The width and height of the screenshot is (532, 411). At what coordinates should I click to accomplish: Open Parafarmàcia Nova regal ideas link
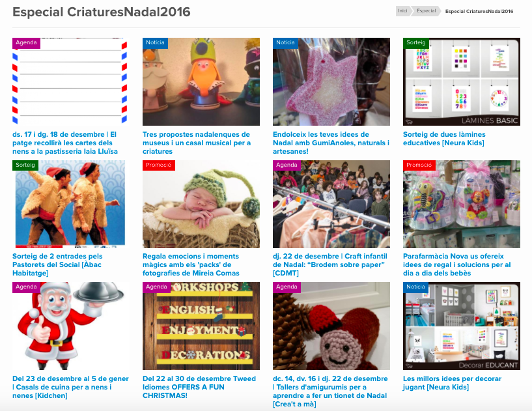[x=456, y=264]
